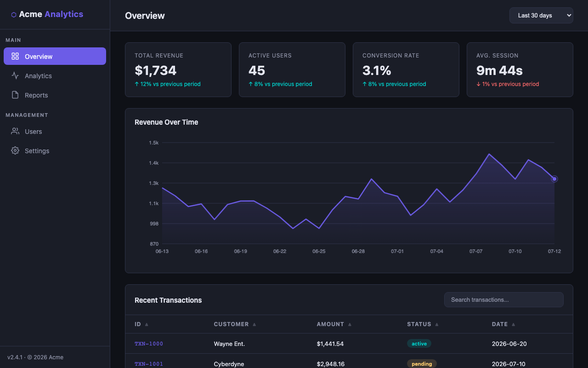Select the Conversion Rate card
The height and width of the screenshot is (368, 588).
406,70
